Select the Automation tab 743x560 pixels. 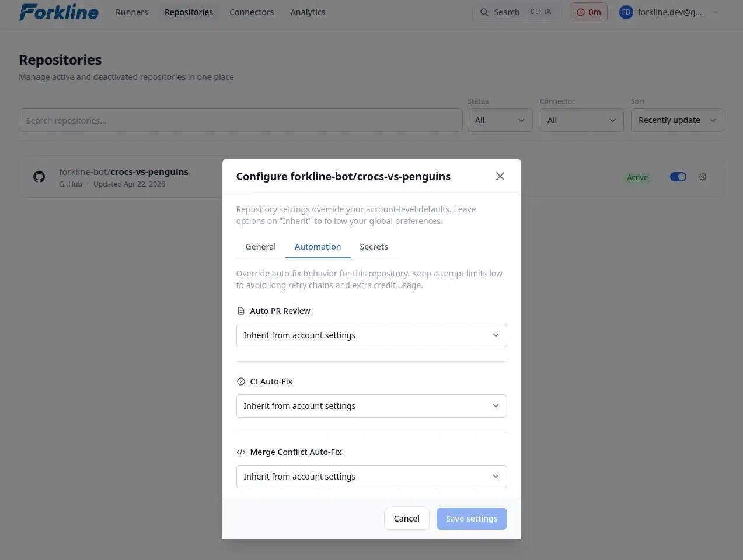click(x=318, y=247)
